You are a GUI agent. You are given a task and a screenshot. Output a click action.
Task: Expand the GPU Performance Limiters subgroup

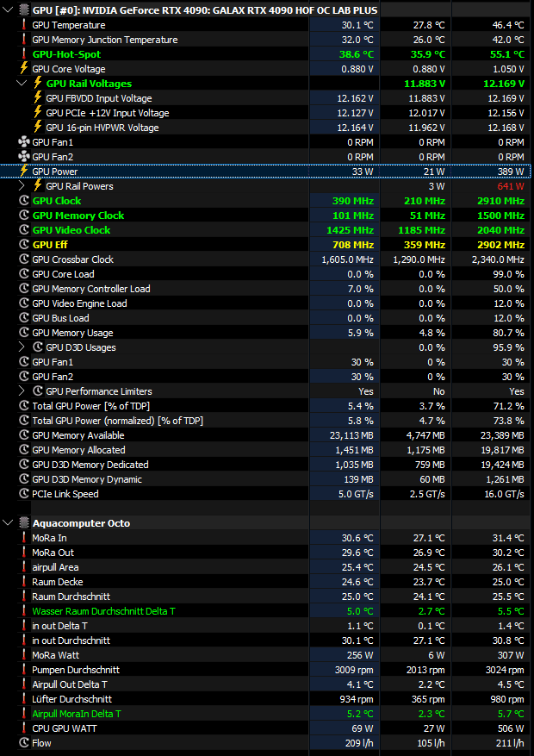(x=22, y=391)
